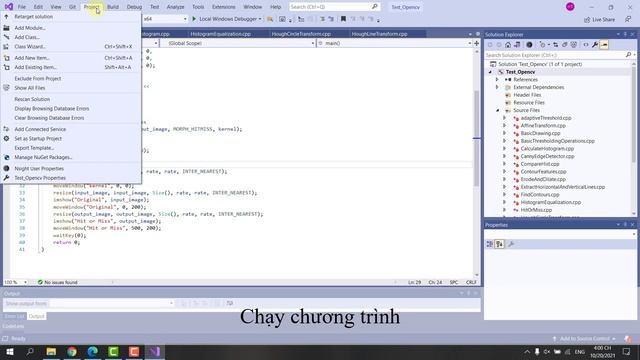Click the wrench Properties icon in Solution Explorer
The image size is (640, 360).
tap(595, 44)
